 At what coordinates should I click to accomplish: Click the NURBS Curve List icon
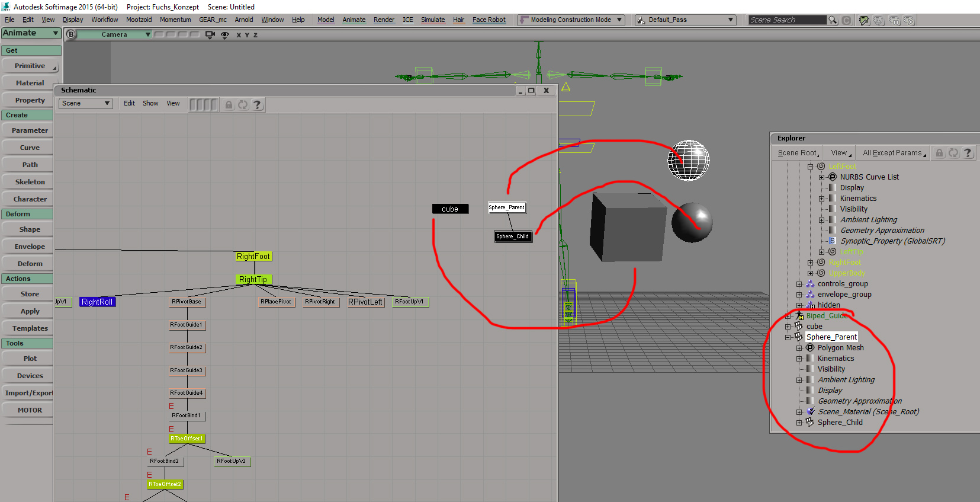pos(833,177)
